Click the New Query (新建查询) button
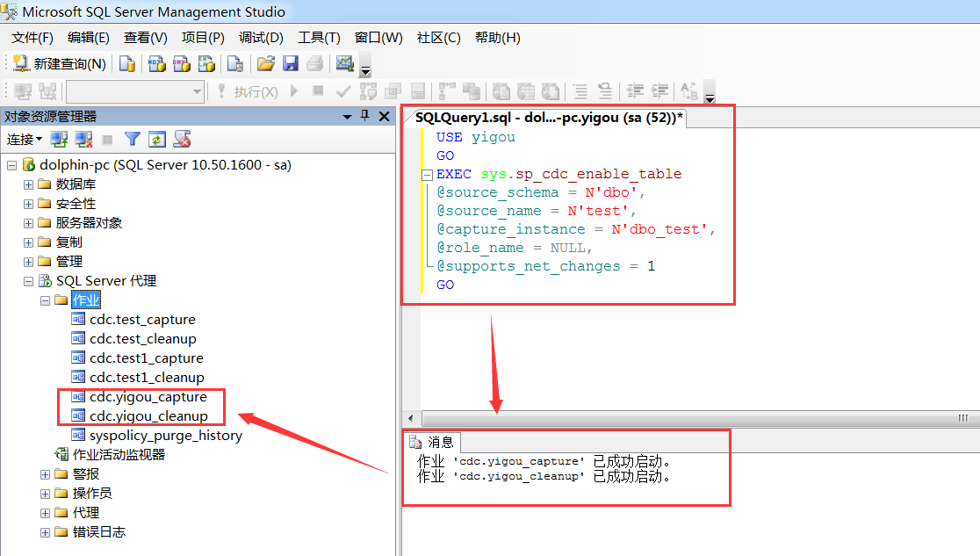Viewport: 980px width, 556px height. click(60, 63)
